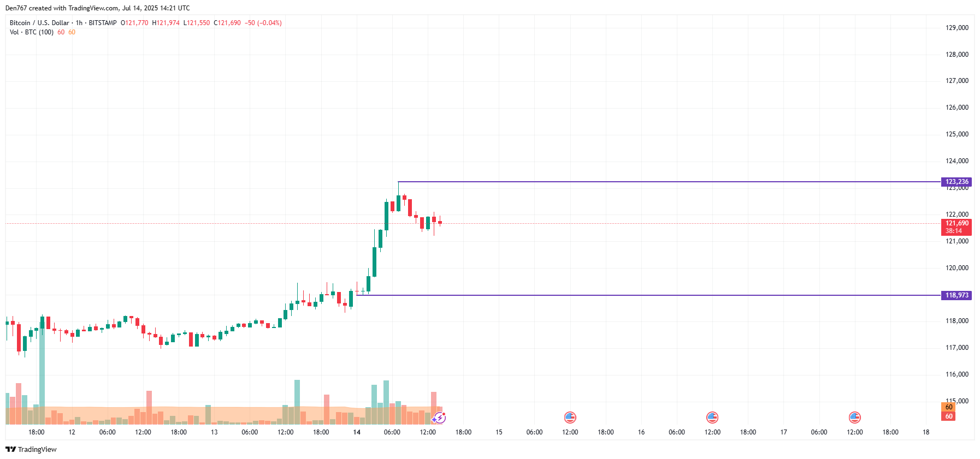Click the 129,000 price axis label
This screenshot has height=459, width=980.
(957, 28)
